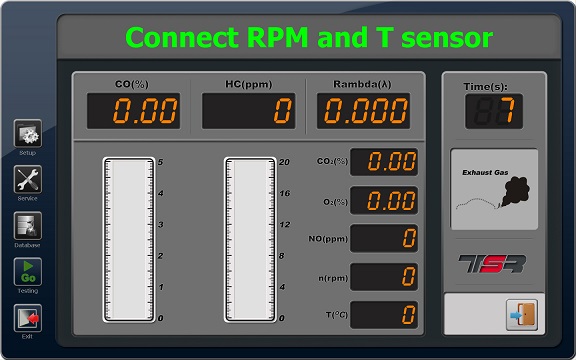Click the "CO(%)" label

(x=132, y=84)
